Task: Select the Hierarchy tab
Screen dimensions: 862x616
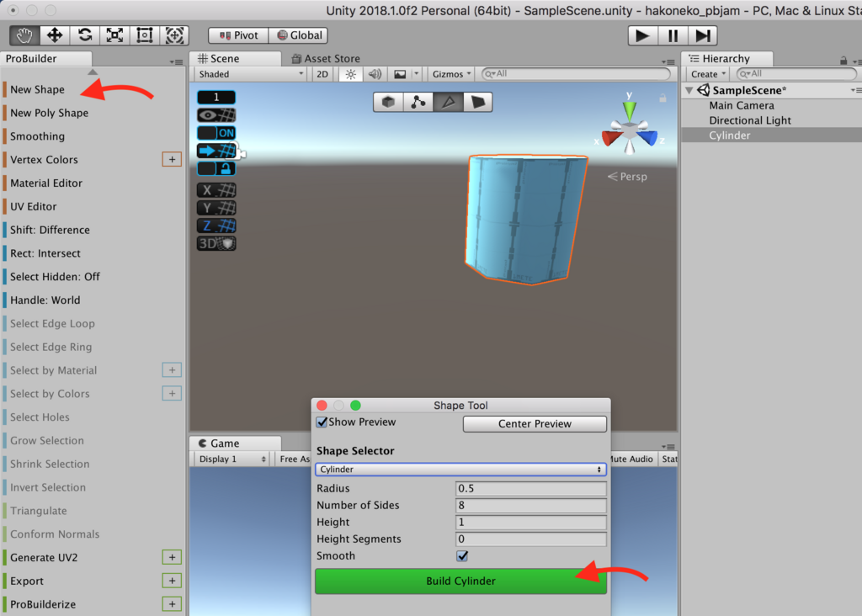Action: 726,58
